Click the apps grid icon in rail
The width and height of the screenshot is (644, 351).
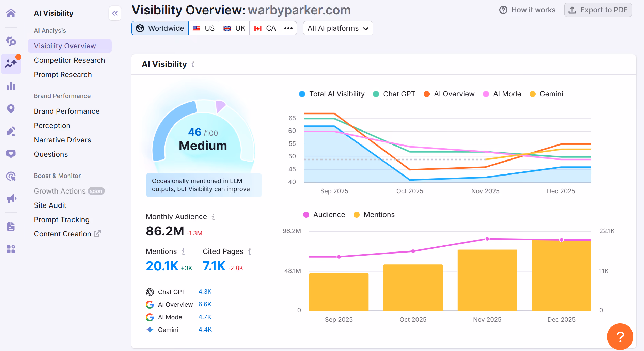pos(11,249)
